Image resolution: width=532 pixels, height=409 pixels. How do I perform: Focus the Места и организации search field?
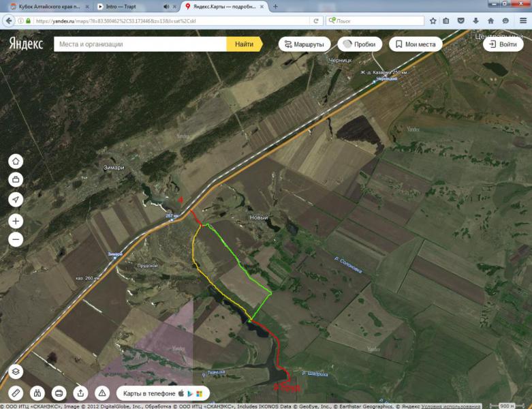coord(140,44)
